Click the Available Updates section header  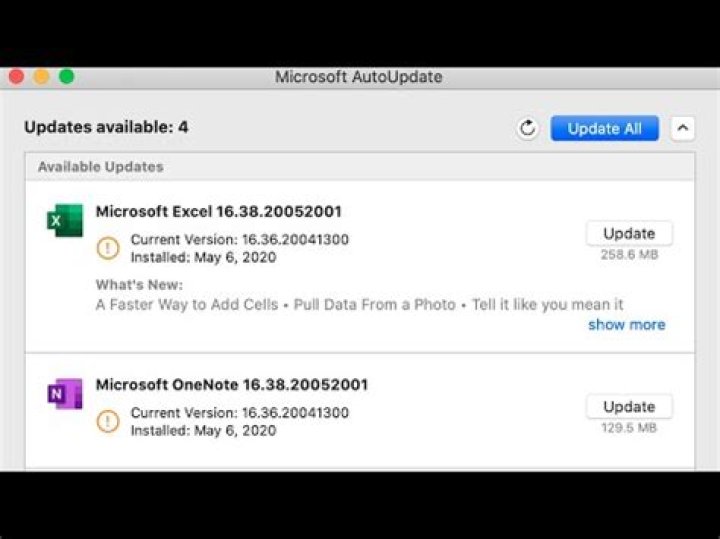[100, 166]
